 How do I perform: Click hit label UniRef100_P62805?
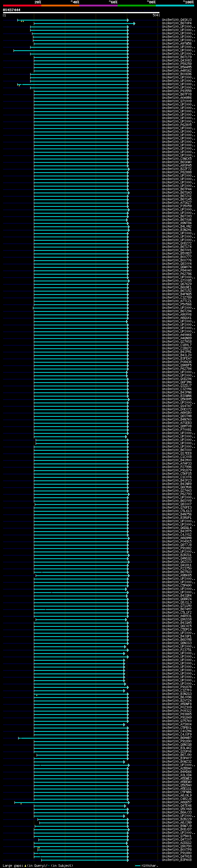[177, 125]
